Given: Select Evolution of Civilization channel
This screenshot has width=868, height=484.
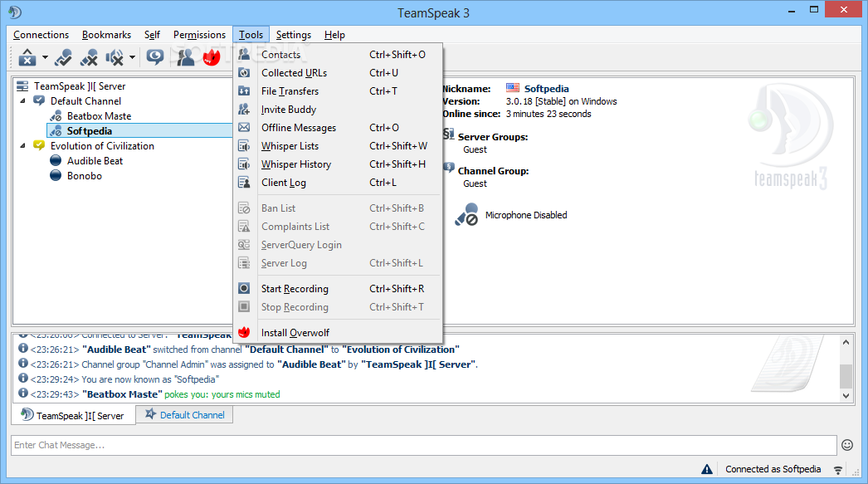Looking at the screenshot, I should (102, 145).
